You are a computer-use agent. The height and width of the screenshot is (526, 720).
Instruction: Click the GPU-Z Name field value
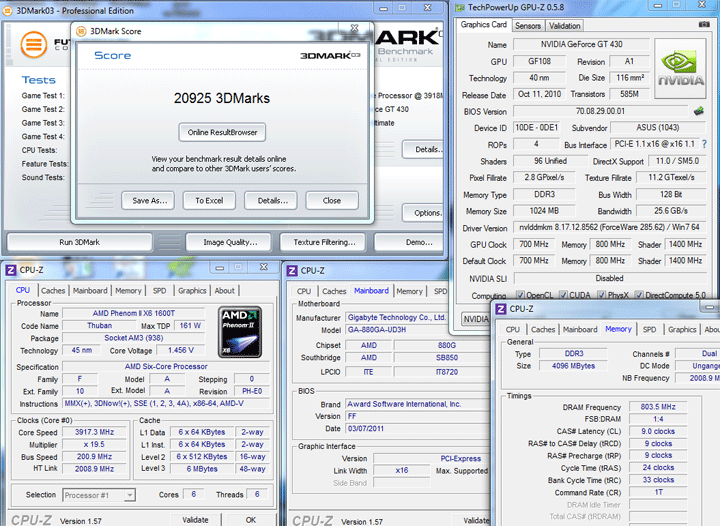(x=581, y=45)
